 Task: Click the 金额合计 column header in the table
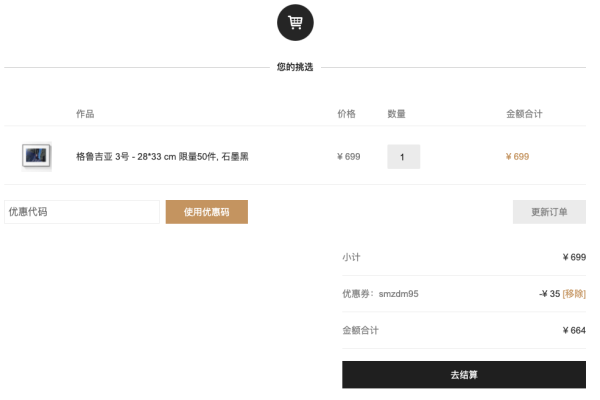pyautogui.click(x=524, y=114)
